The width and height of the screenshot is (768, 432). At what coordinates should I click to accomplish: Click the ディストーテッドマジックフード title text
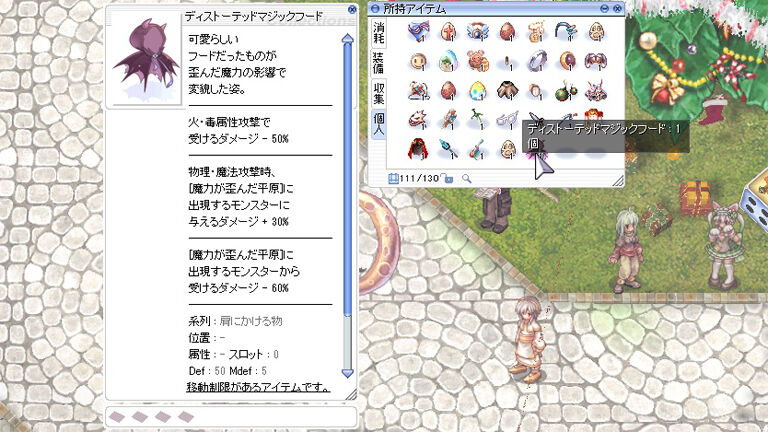(254, 16)
